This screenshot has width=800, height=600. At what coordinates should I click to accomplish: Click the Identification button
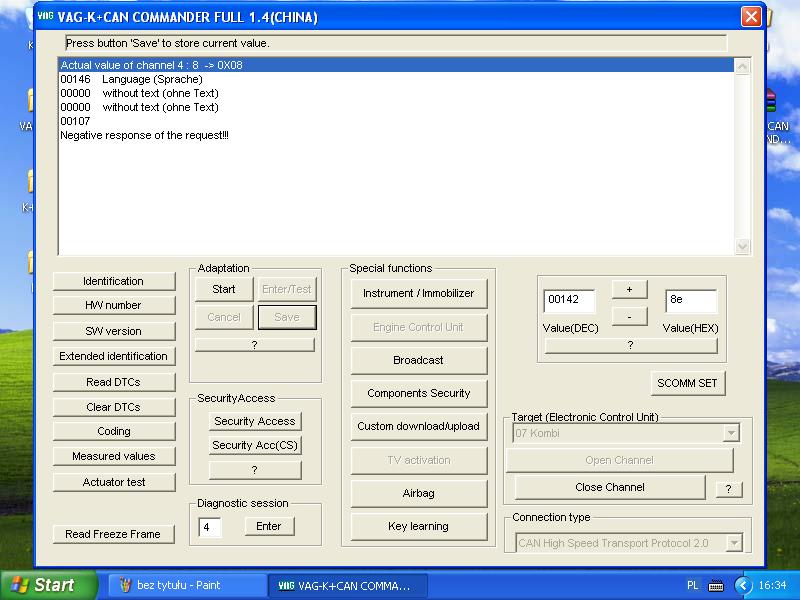[x=114, y=281]
